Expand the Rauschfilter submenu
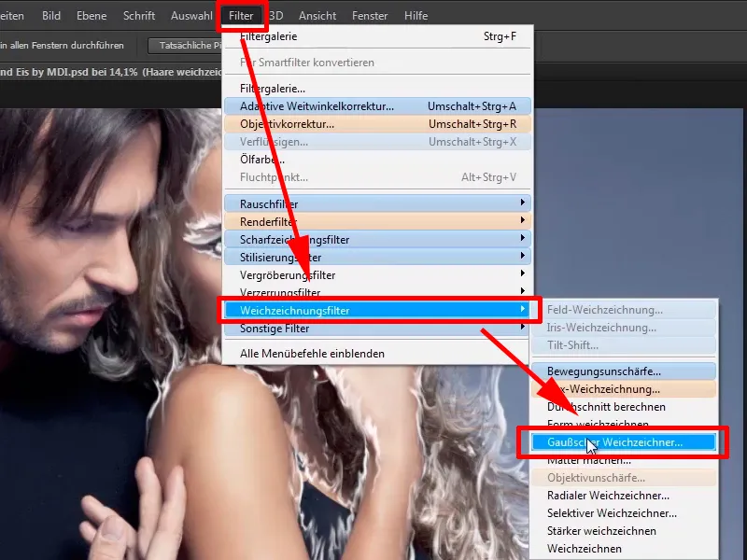This screenshot has height=560, width=747. pos(377,203)
